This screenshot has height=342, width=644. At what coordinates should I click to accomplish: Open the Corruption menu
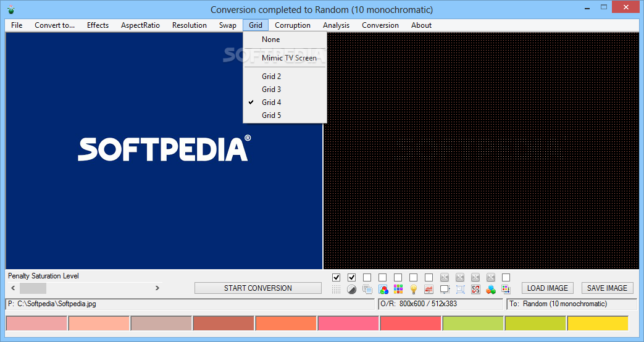(293, 25)
